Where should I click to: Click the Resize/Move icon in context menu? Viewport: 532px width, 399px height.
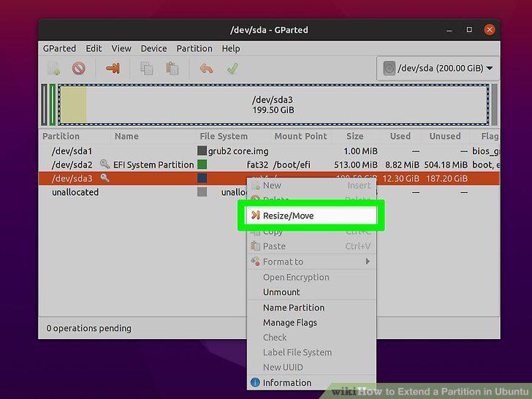click(x=255, y=215)
